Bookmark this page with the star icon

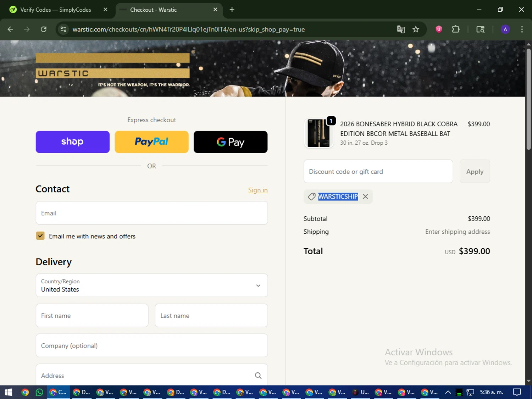pyautogui.click(x=416, y=29)
